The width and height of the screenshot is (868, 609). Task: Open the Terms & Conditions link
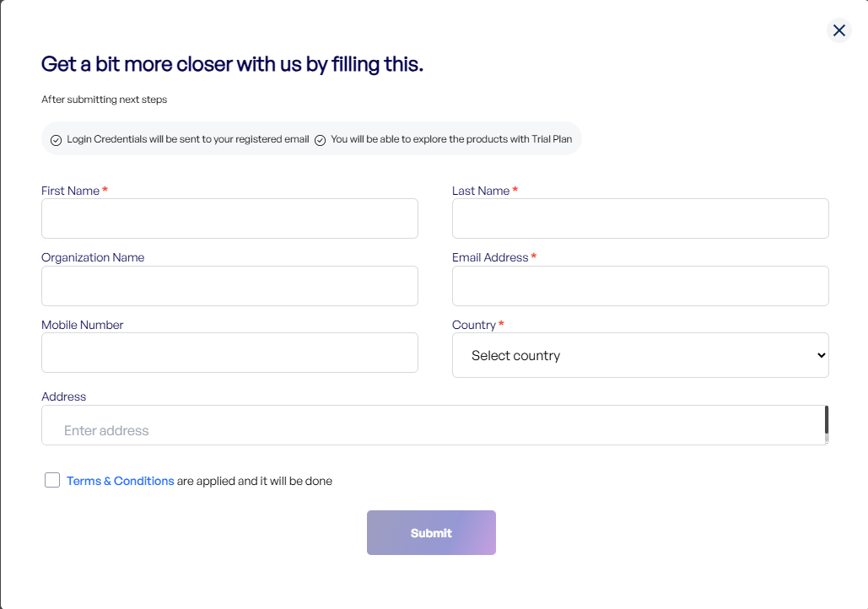(x=120, y=481)
